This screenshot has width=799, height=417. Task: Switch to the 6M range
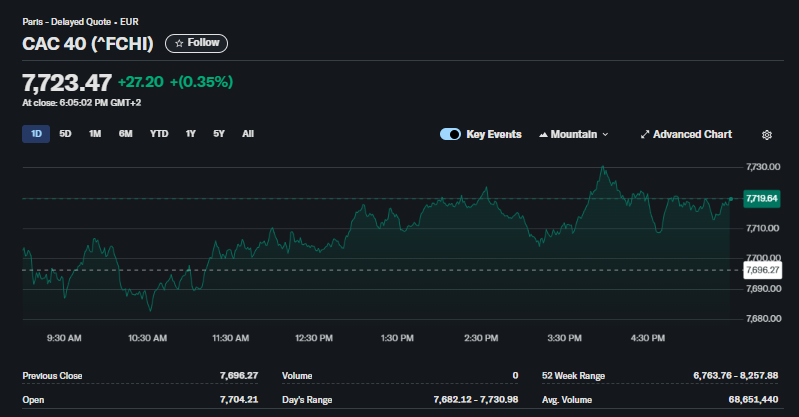coord(125,134)
